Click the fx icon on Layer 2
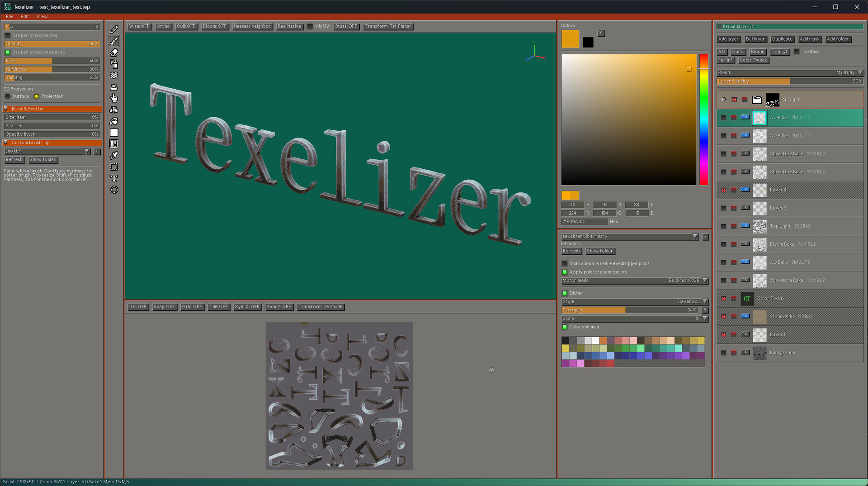 745,208
